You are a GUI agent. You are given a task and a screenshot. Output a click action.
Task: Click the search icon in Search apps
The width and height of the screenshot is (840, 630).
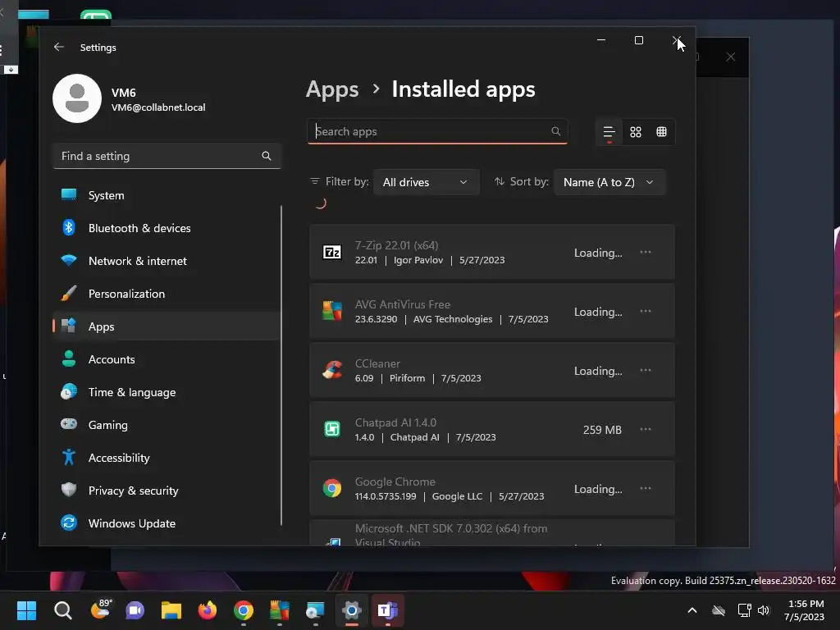coord(555,131)
